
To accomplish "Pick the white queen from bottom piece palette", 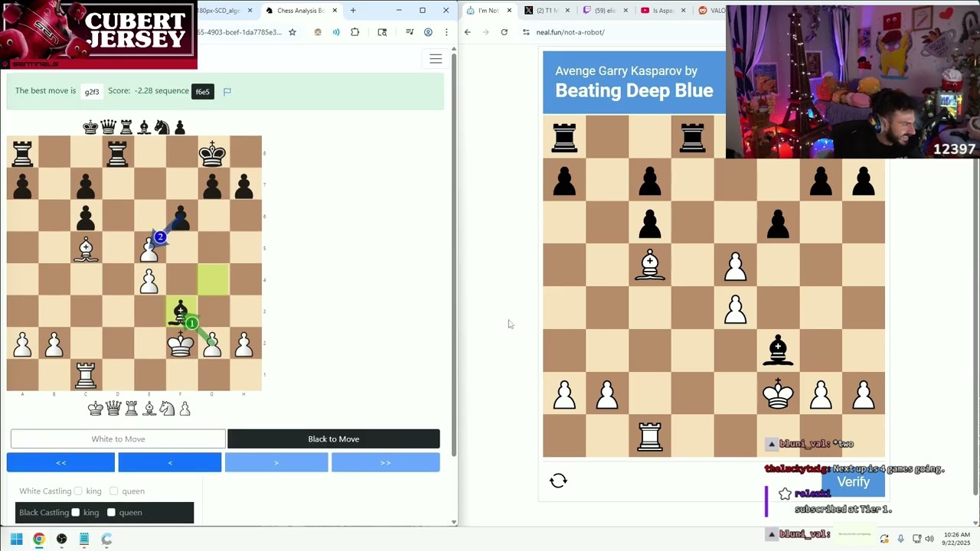I will click(x=113, y=409).
